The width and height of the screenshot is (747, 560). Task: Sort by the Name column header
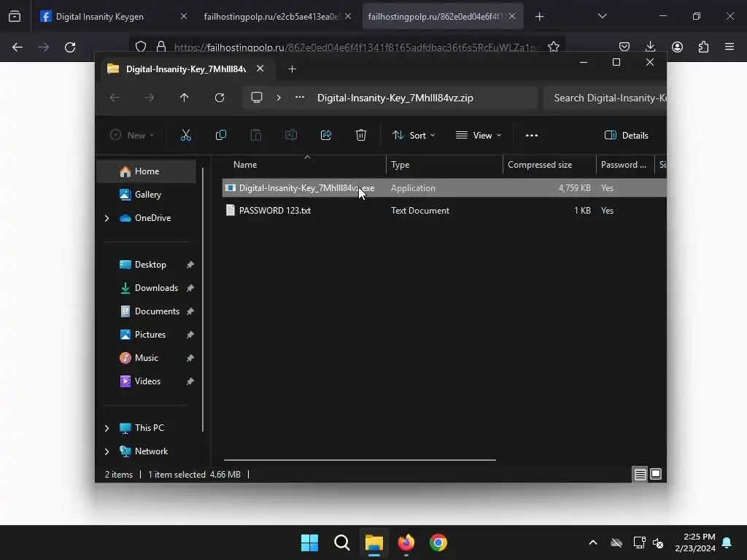tap(304, 165)
